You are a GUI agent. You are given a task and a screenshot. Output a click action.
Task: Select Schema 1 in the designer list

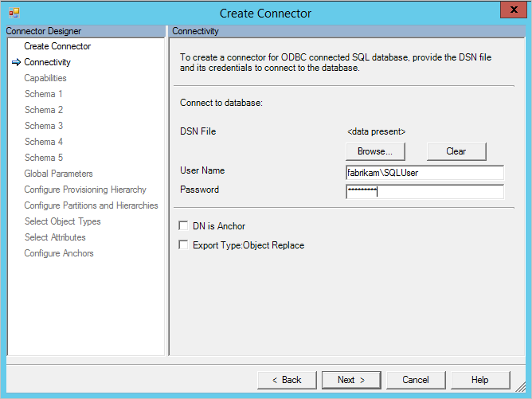pos(44,94)
